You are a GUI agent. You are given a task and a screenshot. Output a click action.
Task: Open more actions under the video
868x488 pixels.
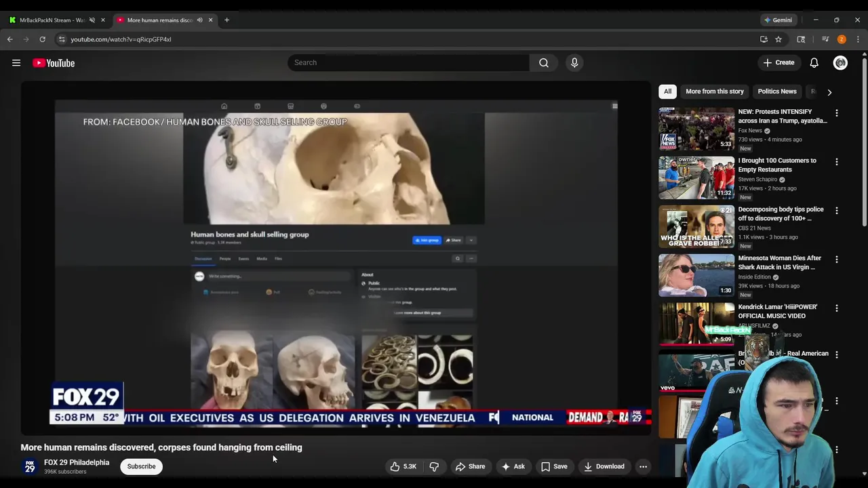[643, 466]
